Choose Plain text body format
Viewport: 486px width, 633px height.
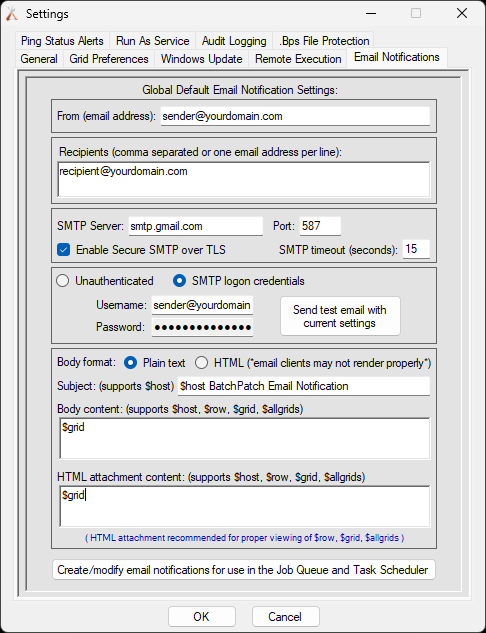(x=130, y=363)
